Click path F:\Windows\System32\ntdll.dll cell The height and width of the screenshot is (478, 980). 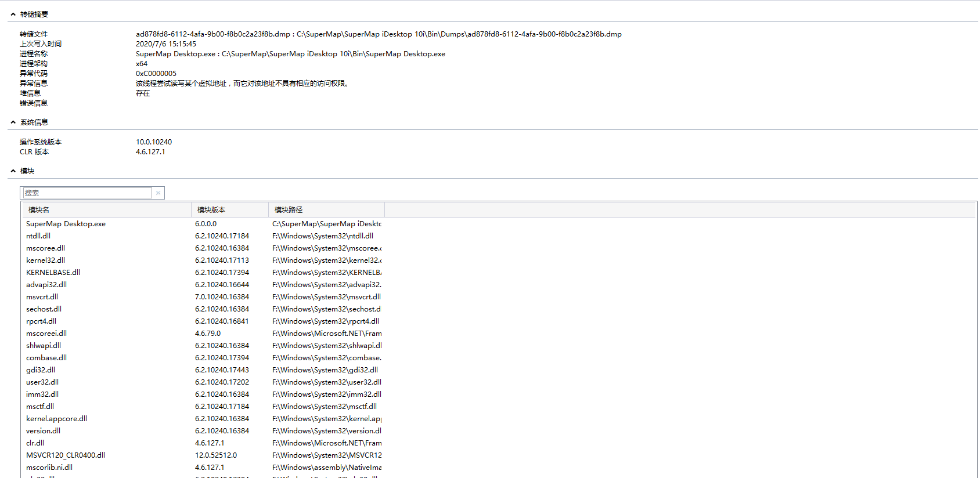(x=323, y=236)
